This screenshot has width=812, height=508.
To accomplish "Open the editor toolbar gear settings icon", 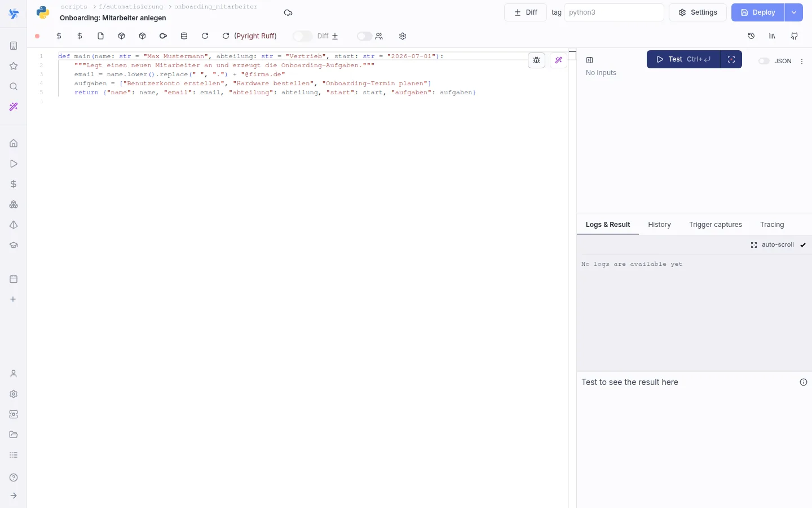I will [x=403, y=36].
